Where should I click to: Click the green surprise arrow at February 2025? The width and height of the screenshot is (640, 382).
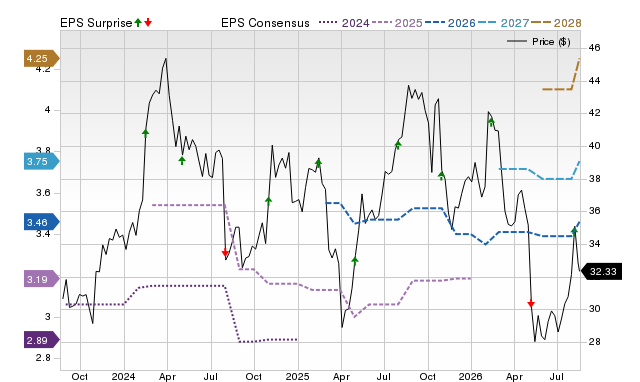[318, 163]
